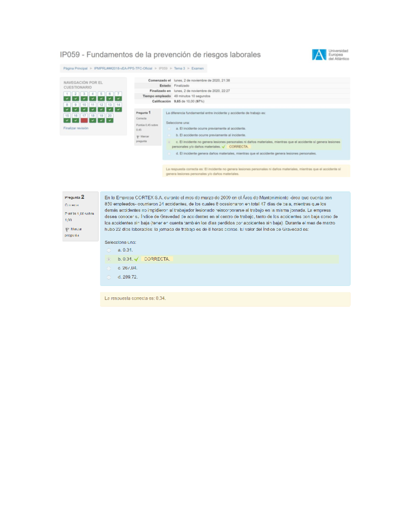411x532 pixels.
Task: Click the Universidad Europea del Atlántico logo
Action: point(330,55)
